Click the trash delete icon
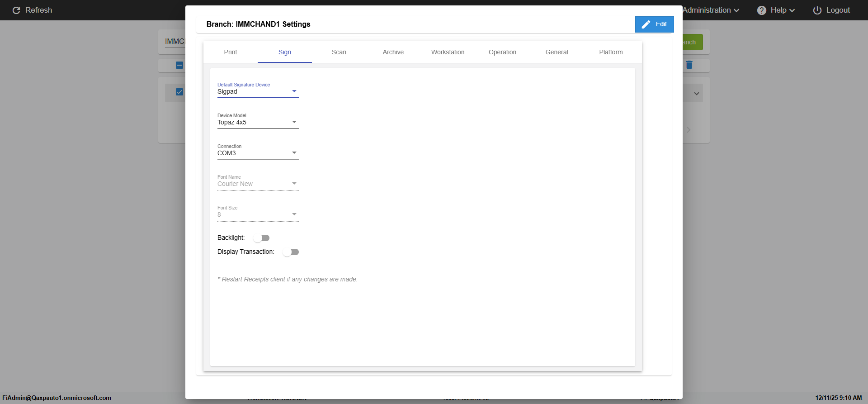Viewport: 868px width, 404px height. pyautogui.click(x=689, y=65)
